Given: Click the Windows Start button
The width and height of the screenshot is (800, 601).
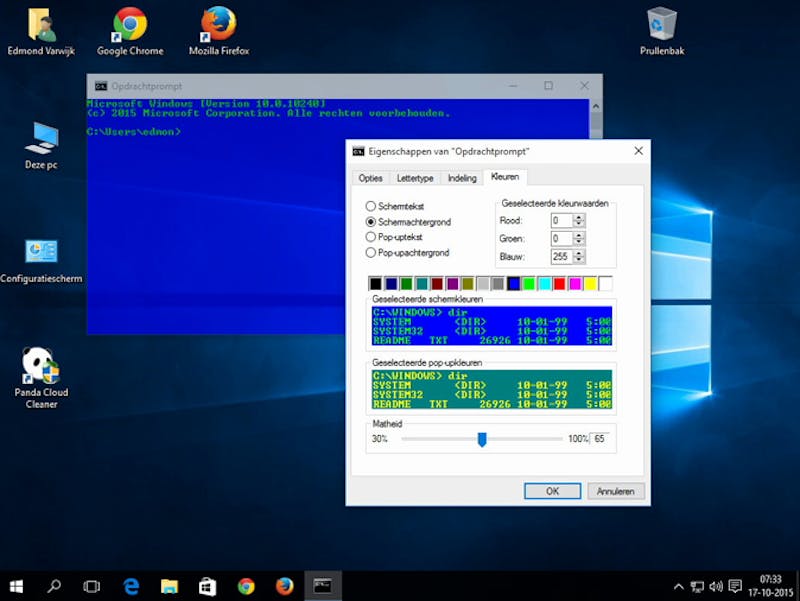Looking at the screenshot, I should [16, 587].
